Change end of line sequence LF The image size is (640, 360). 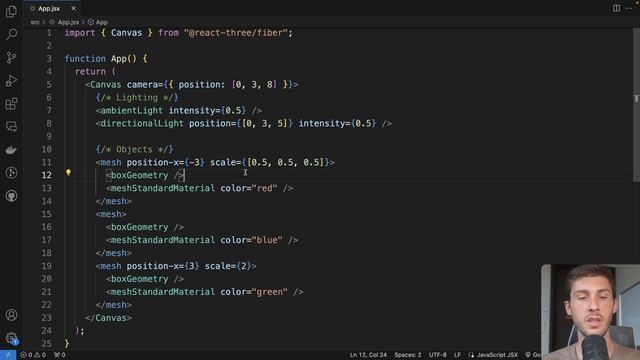[x=458, y=355]
